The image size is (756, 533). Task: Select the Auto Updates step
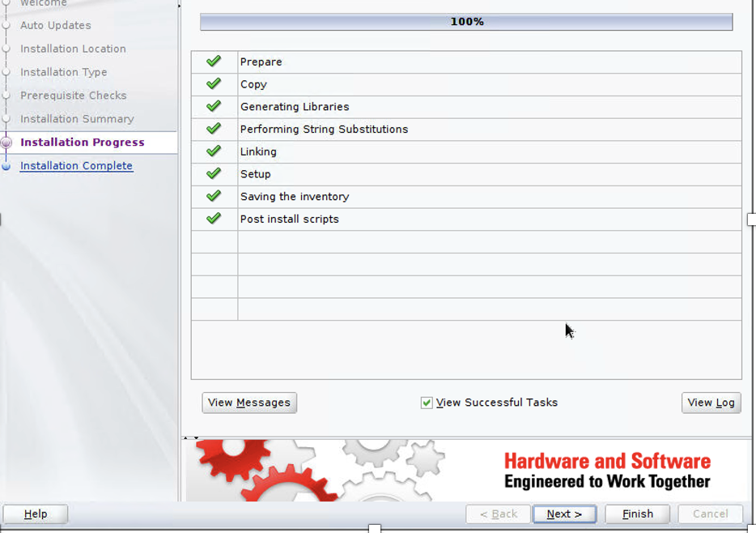pos(56,26)
